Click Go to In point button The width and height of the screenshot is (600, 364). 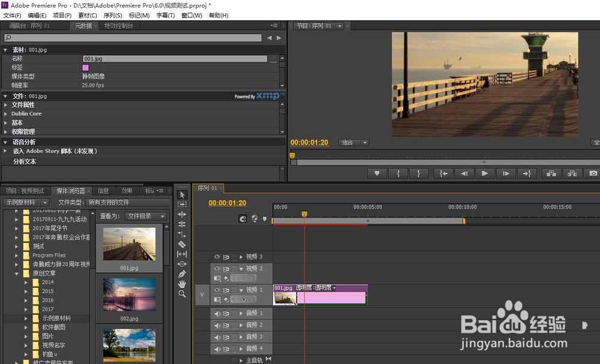click(x=443, y=173)
